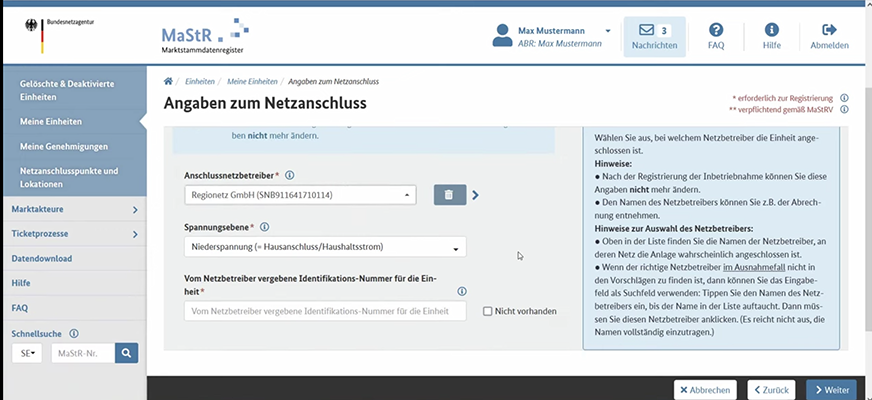872x400 pixels.
Task: Click the Identifikations-Nummer input field
Action: [325, 311]
